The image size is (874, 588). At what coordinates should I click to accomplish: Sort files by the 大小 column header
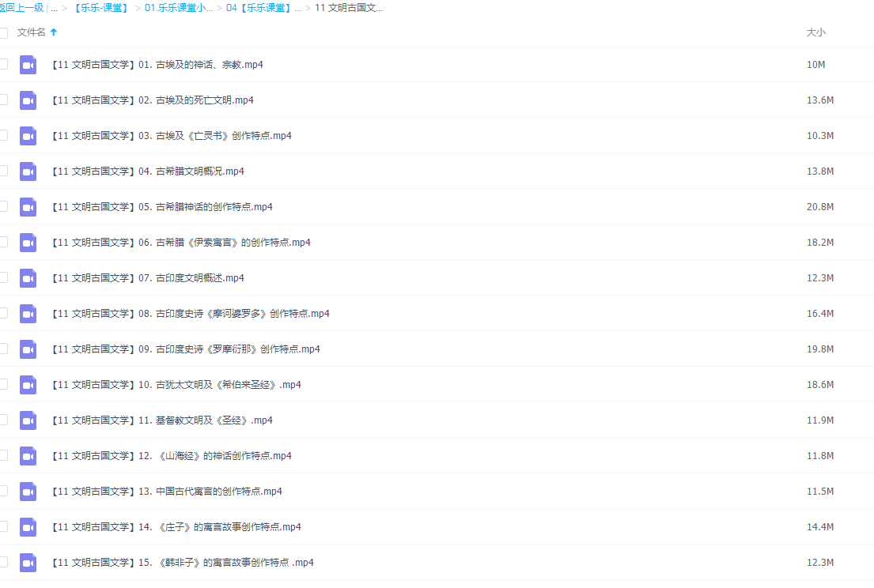tap(815, 32)
